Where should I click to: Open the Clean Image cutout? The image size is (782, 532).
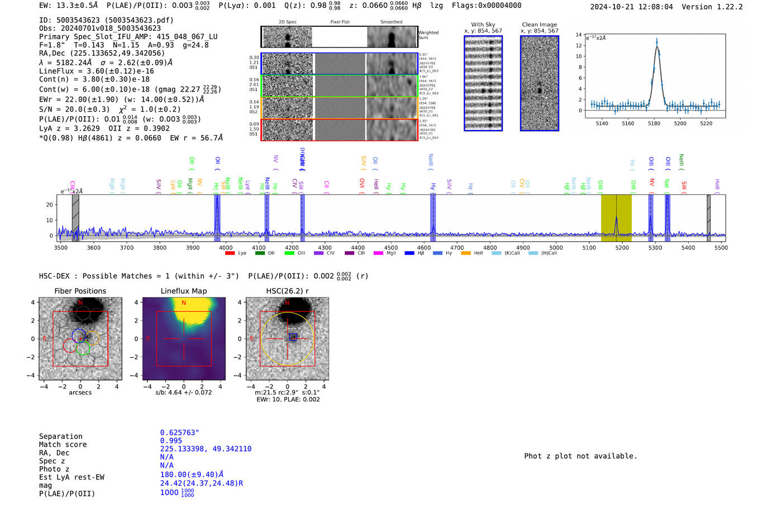(x=540, y=83)
